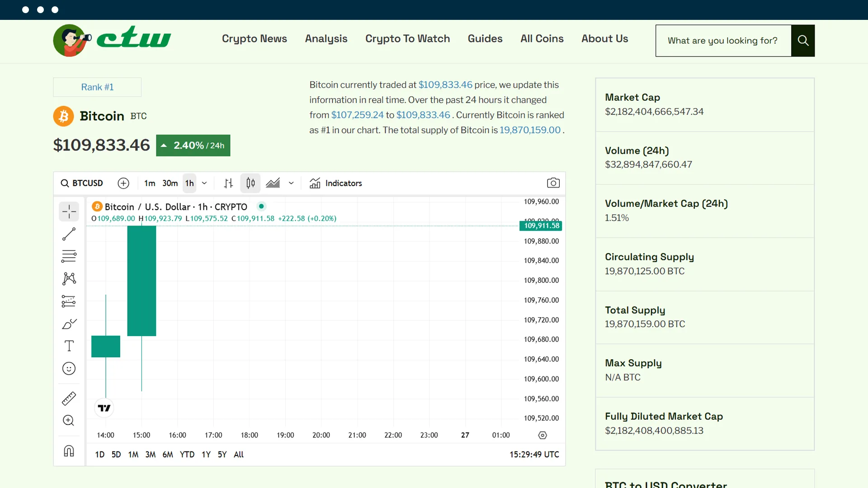This screenshot has height=488, width=868.
Task: Toggle the magnet mode tool
Action: click(x=69, y=451)
